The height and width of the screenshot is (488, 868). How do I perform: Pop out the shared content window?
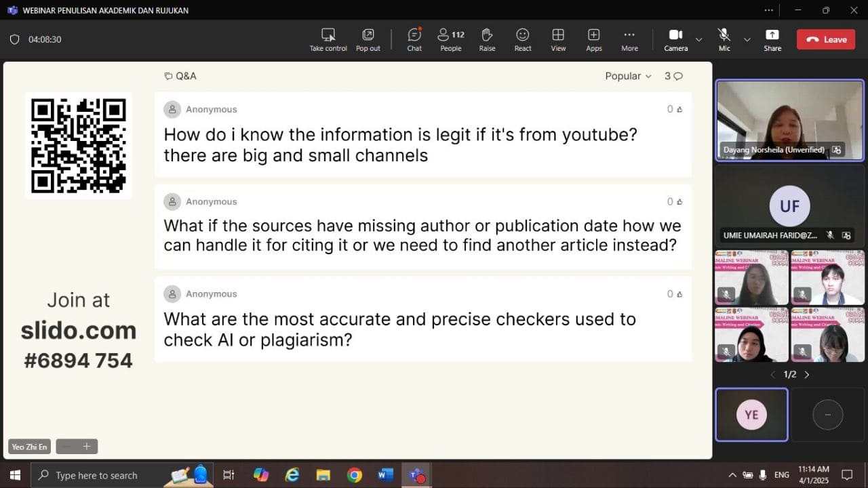click(x=368, y=39)
